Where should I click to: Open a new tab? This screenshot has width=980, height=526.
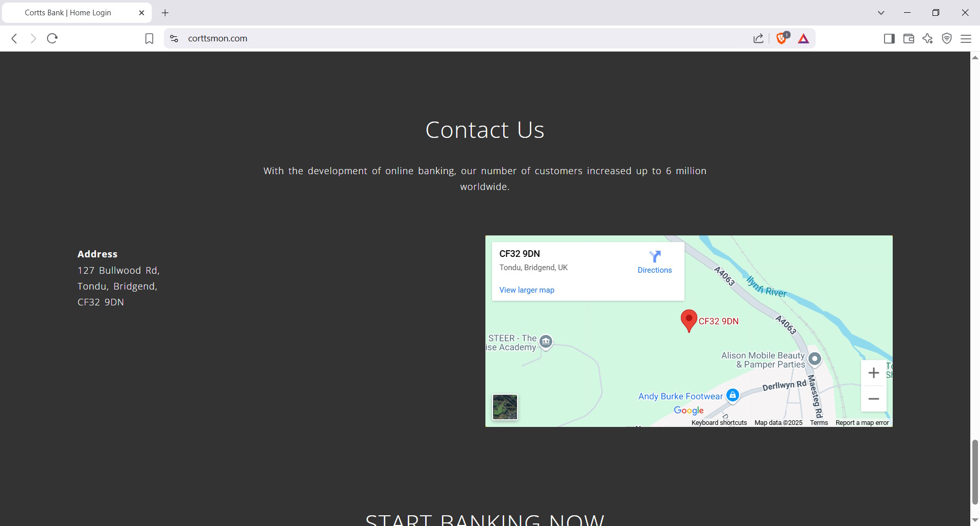165,13
